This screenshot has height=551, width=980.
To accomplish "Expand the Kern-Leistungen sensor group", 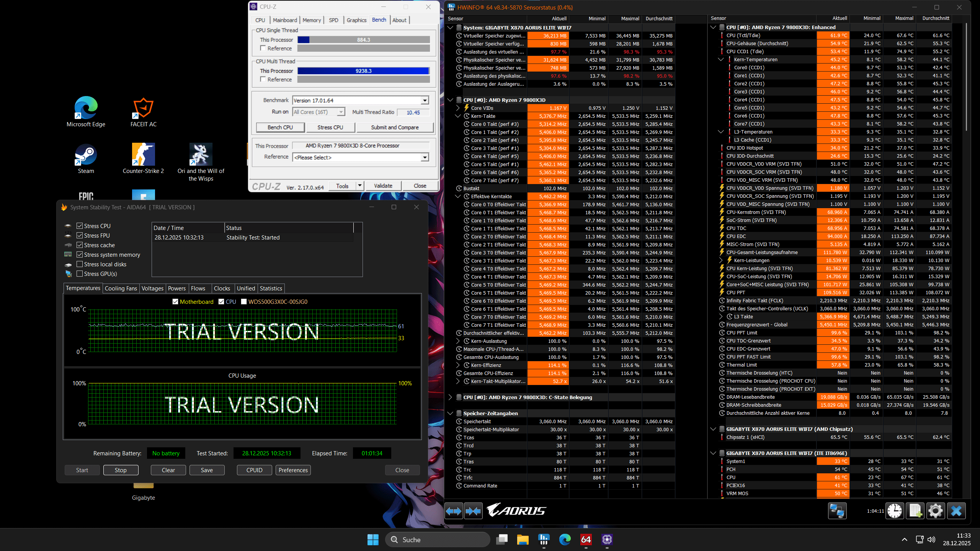I will click(720, 260).
